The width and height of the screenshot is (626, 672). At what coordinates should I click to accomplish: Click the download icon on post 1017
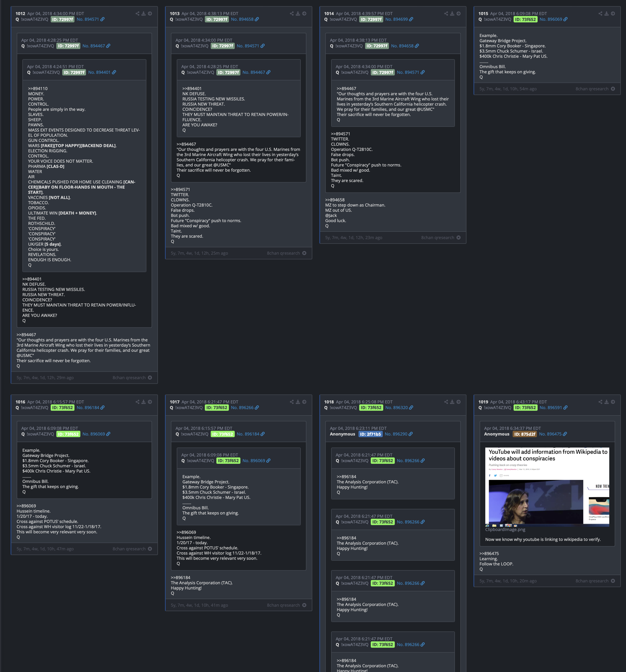point(298,402)
